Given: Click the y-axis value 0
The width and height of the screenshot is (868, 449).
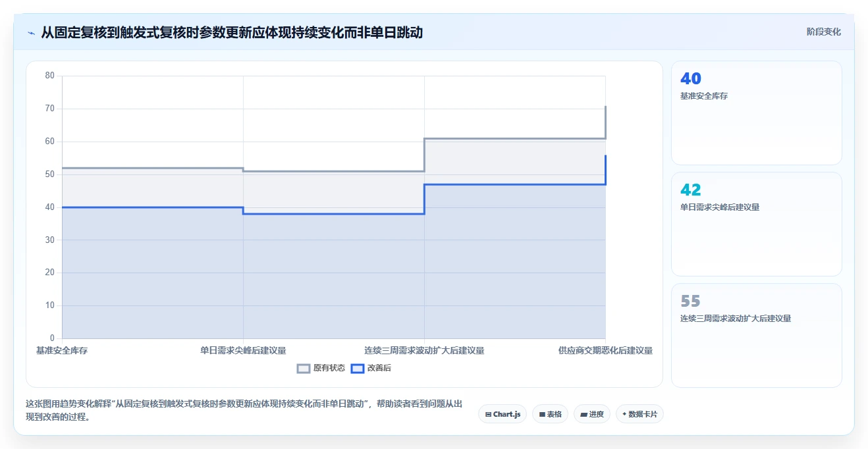Looking at the screenshot, I should point(53,338).
